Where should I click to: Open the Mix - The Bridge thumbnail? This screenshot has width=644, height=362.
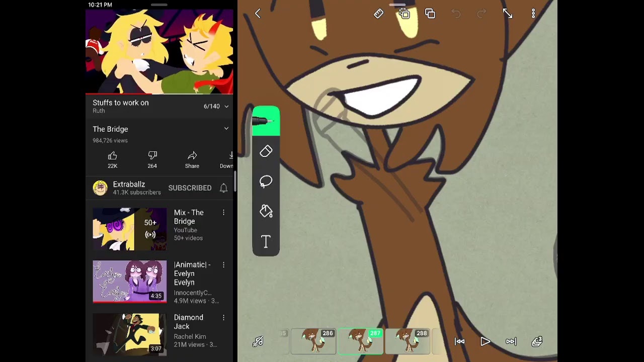click(x=129, y=229)
